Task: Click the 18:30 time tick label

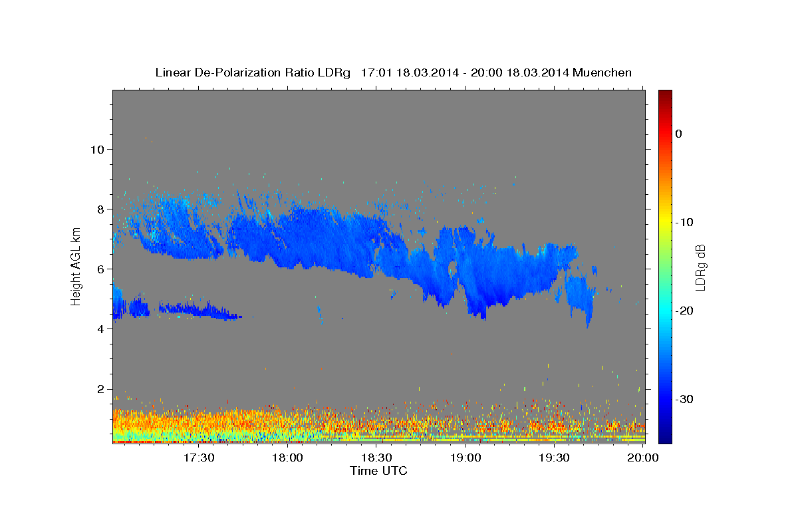Action: tap(376, 458)
